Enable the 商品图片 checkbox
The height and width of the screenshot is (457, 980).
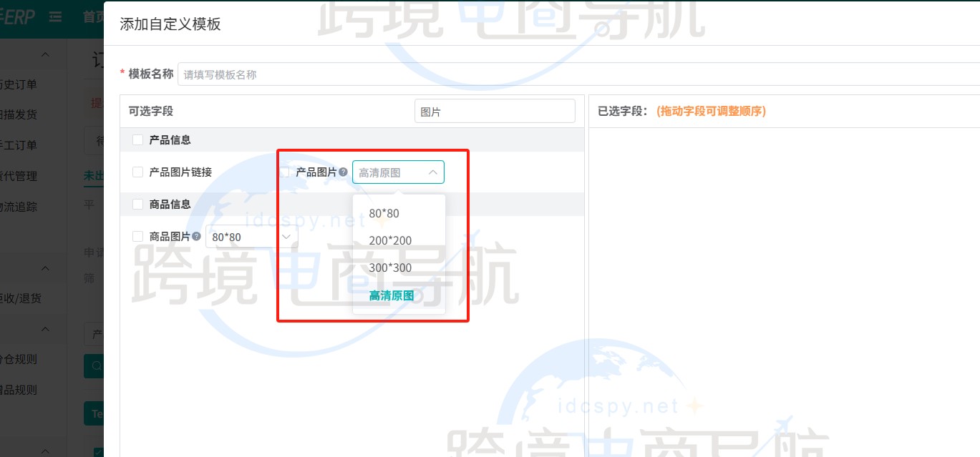click(137, 236)
